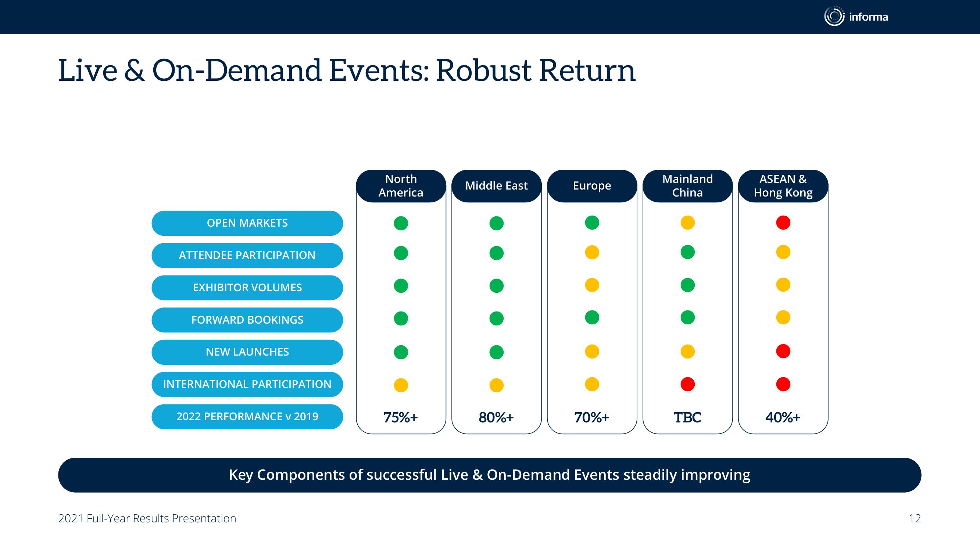Click Middle East International Participation amber dot

pyautogui.click(x=497, y=385)
